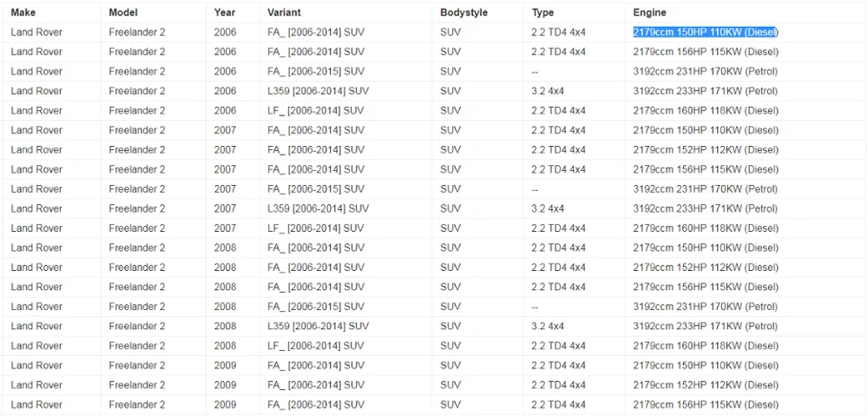Click the Type column header
The height and width of the screenshot is (416, 868).
tap(542, 12)
